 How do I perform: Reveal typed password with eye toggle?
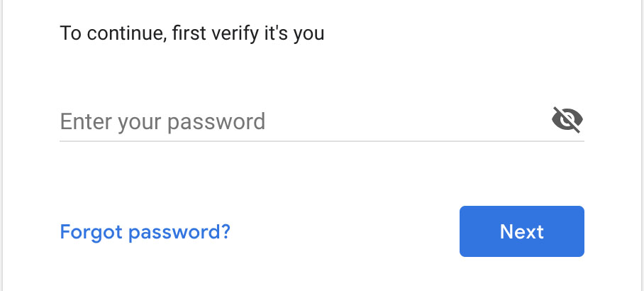click(x=567, y=120)
